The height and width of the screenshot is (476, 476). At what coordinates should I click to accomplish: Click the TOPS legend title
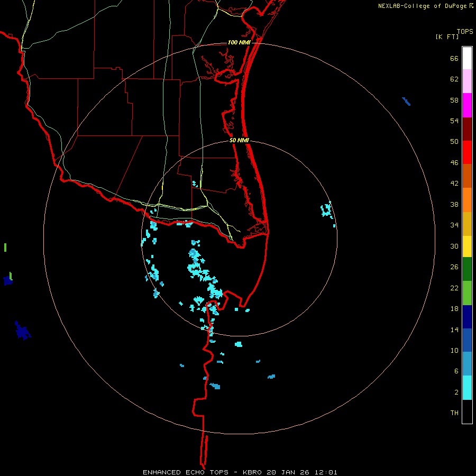(465, 31)
